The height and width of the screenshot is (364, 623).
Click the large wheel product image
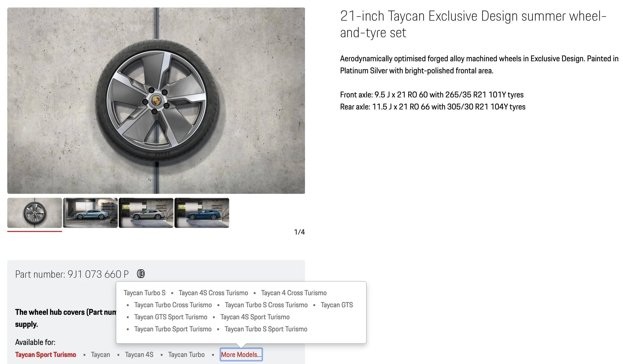tap(156, 100)
